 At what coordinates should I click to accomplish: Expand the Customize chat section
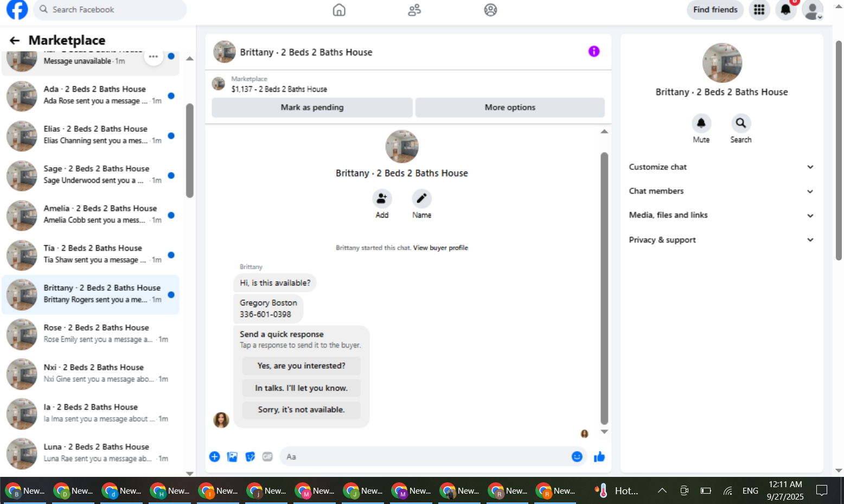721,167
